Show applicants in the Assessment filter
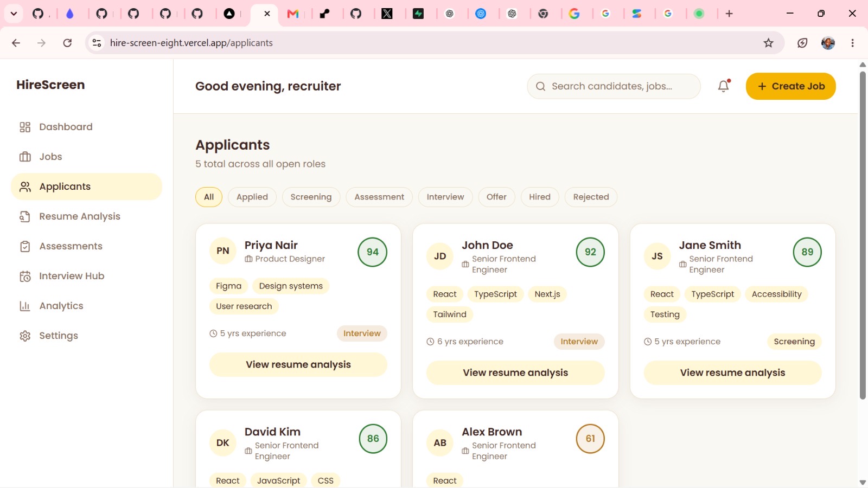 point(379,197)
